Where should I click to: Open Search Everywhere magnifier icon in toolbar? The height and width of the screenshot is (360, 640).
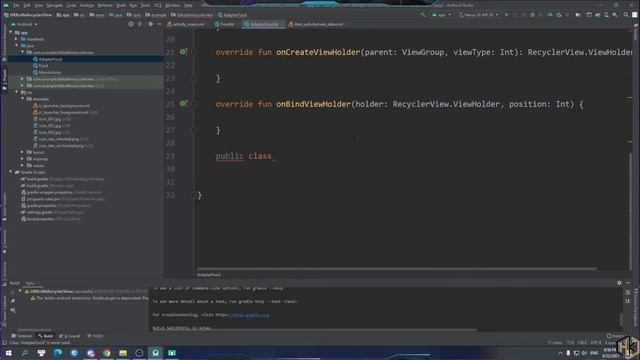[x=626, y=15]
